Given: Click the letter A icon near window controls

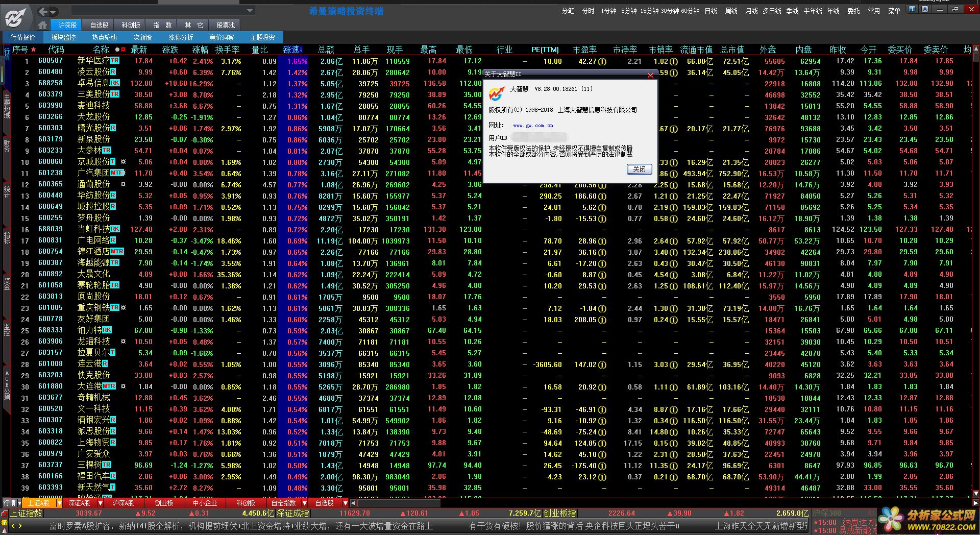Looking at the screenshot, I should coord(924,9).
